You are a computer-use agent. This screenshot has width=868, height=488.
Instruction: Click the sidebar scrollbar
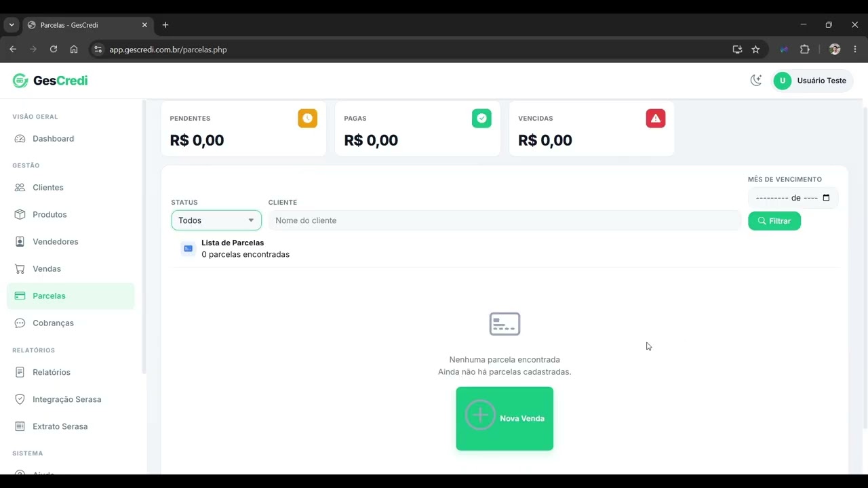[144, 237]
